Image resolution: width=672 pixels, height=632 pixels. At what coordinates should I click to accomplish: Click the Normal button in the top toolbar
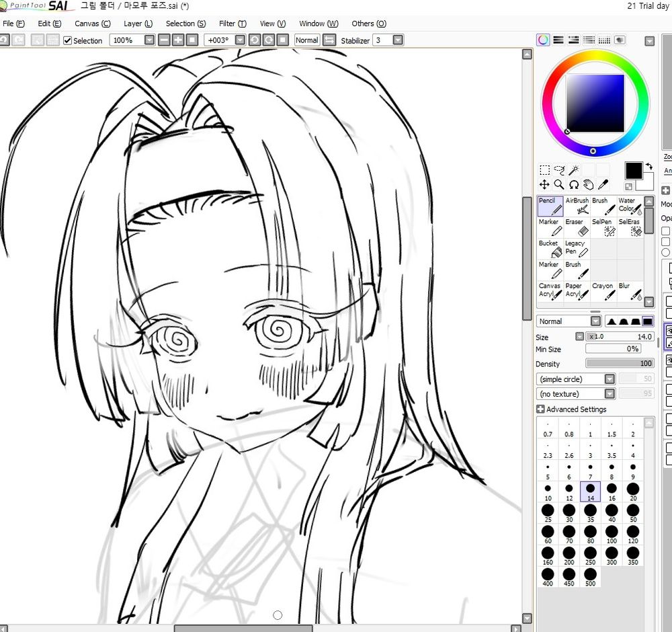pyautogui.click(x=307, y=40)
